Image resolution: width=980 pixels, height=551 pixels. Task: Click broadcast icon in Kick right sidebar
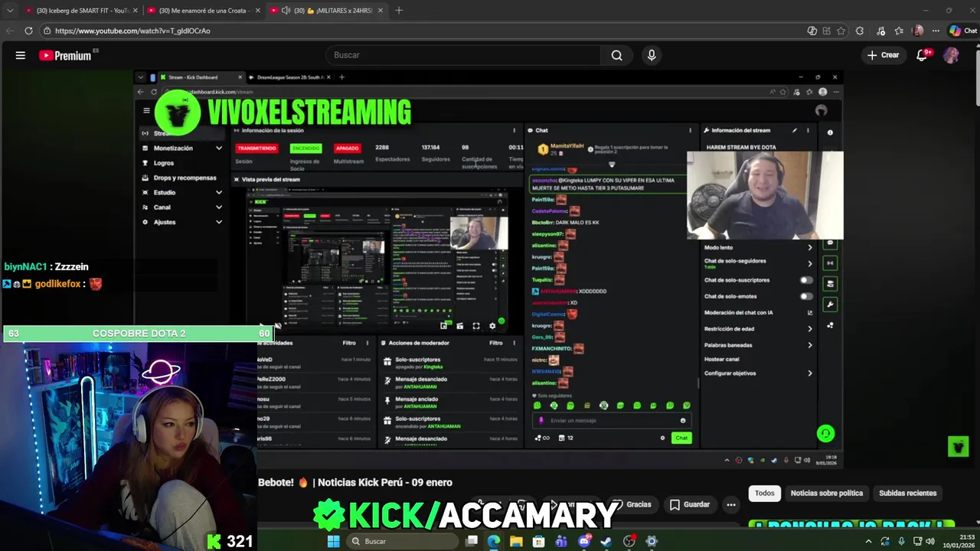pos(830,263)
